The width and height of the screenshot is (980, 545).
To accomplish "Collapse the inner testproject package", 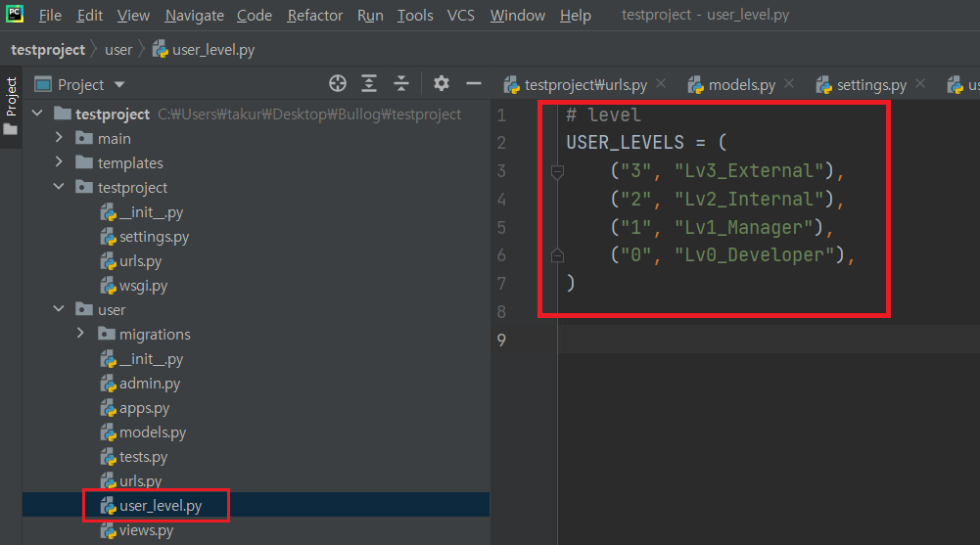I will tap(60, 187).
